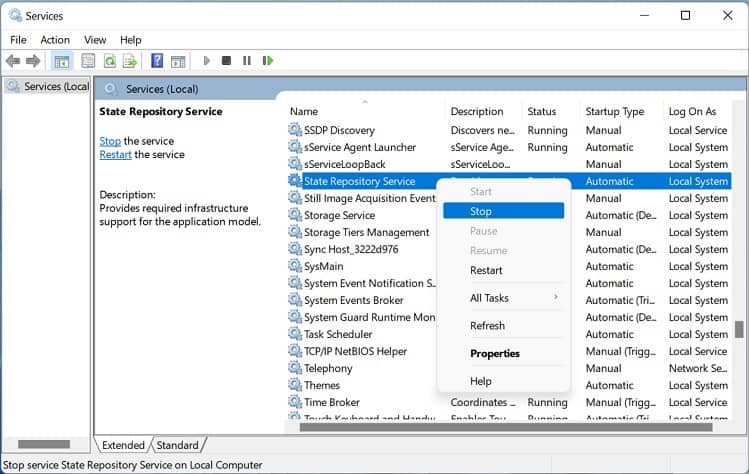Click the Export List toolbar icon

(x=130, y=61)
